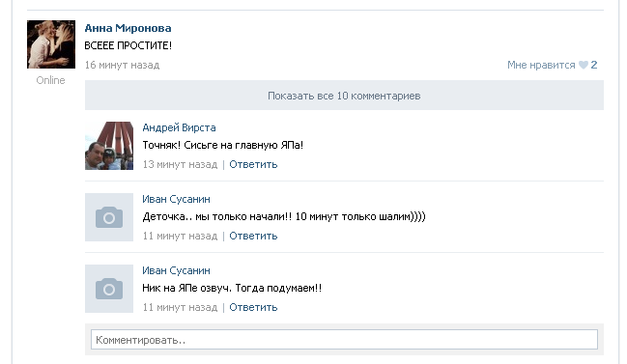Open Иван Сусанин name above "Ник на ЯПе" comment
This screenshot has height=364, width=627.
(x=176, y=270)
